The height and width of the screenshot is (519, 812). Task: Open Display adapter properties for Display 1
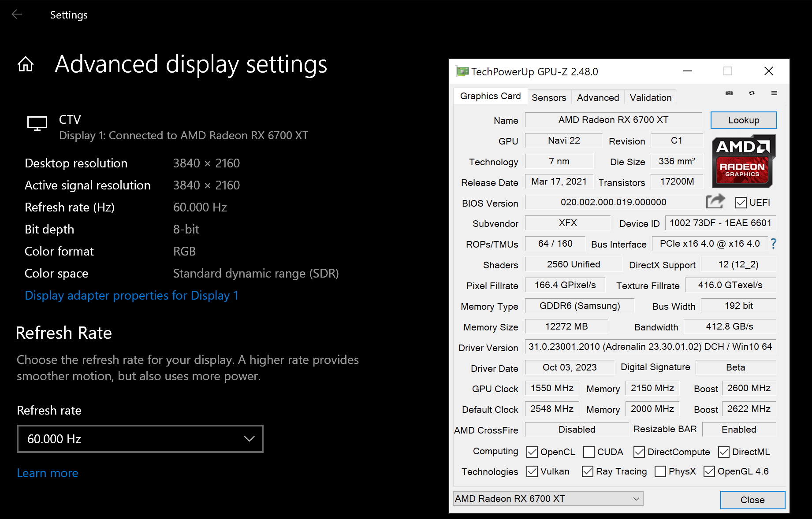point(131,295)
